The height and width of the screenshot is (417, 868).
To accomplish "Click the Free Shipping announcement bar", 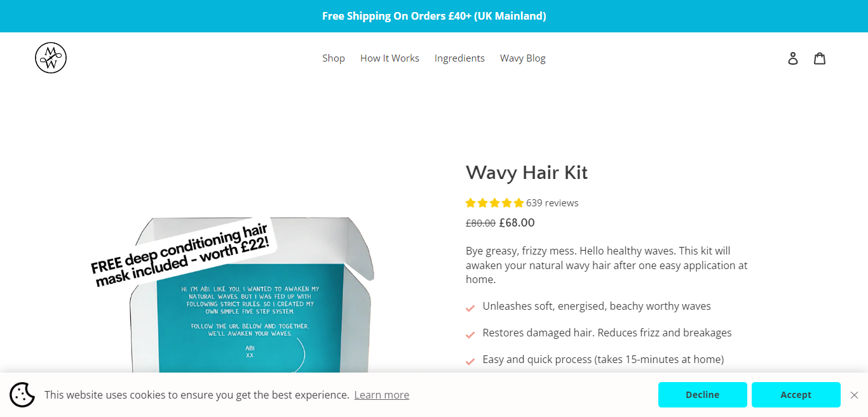I will coord(434,16).
